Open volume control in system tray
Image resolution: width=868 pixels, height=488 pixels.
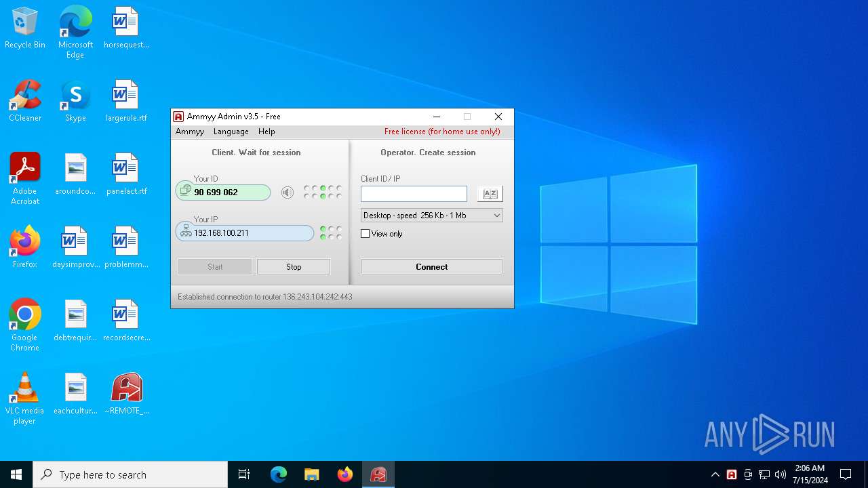(x=781, y=474)
